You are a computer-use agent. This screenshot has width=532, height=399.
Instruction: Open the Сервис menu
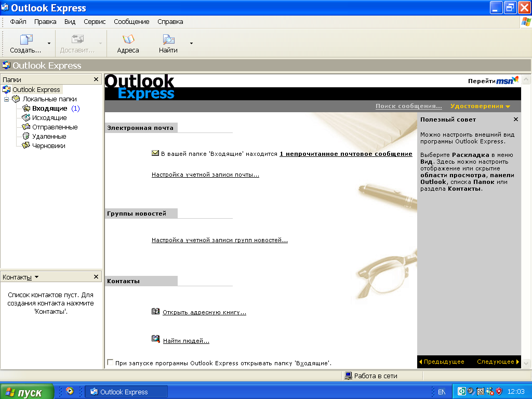coord(95,22)
